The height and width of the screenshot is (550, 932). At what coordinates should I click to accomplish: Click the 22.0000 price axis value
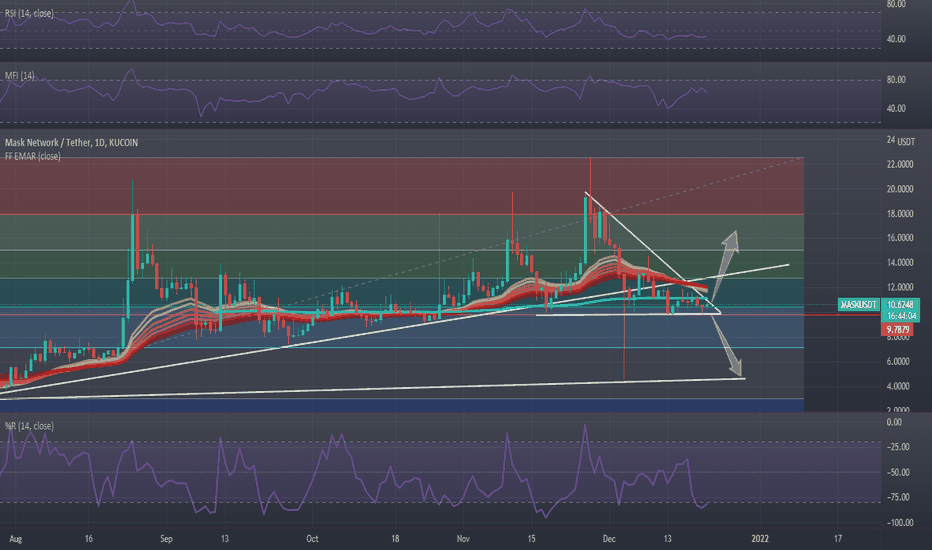(900, 164)
